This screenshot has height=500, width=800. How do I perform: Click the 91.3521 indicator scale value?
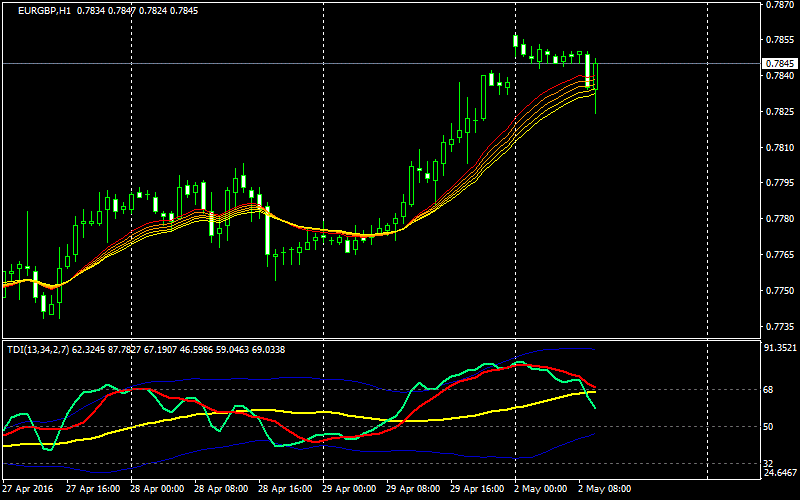[x=781, y=348]
